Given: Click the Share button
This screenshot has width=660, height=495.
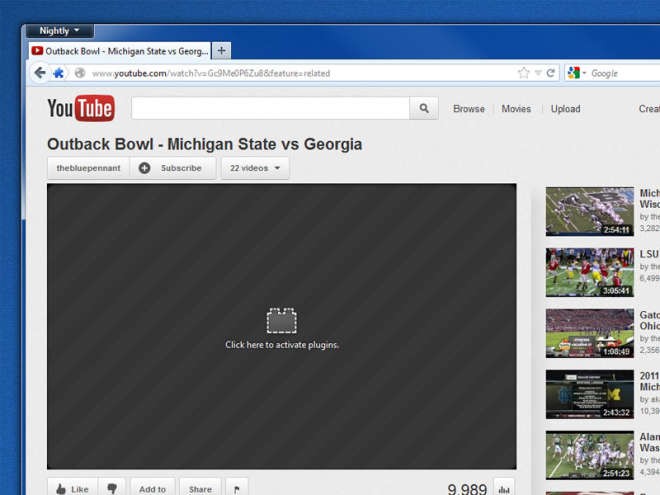Looking at the screenshot, I should 200,488.
